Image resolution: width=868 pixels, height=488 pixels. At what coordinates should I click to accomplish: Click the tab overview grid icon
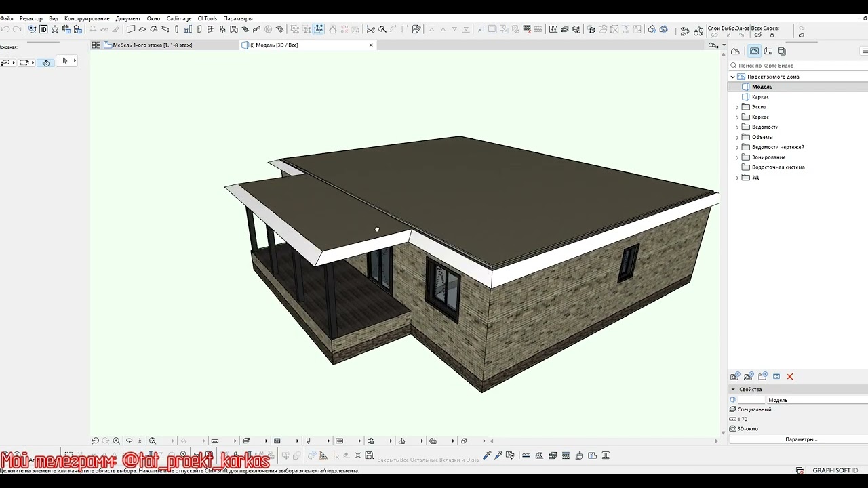coord(96,45)
